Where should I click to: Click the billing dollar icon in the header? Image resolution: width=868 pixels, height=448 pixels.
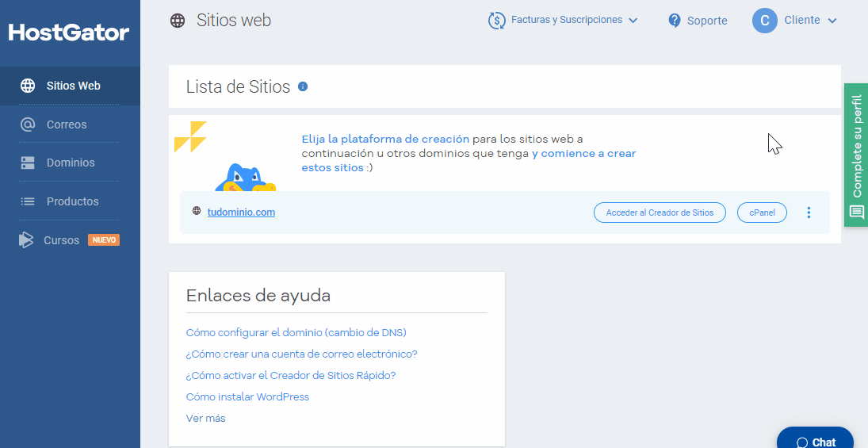(496, 21)
